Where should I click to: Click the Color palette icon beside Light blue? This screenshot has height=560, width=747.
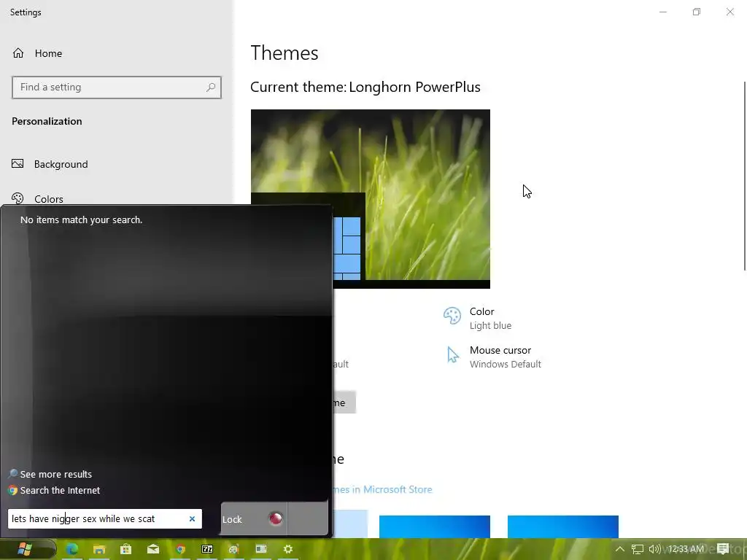[x=452, y=315]
